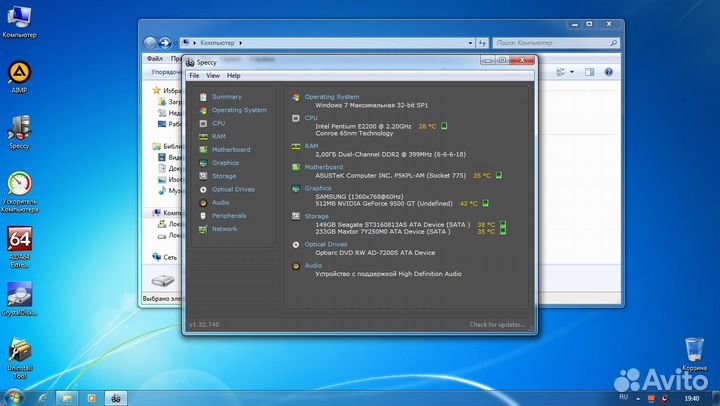Image resolution: width=720 pixels, height=406 pixels.
Task: Click the Storage heading in summary pane
Action: (316, 216)
